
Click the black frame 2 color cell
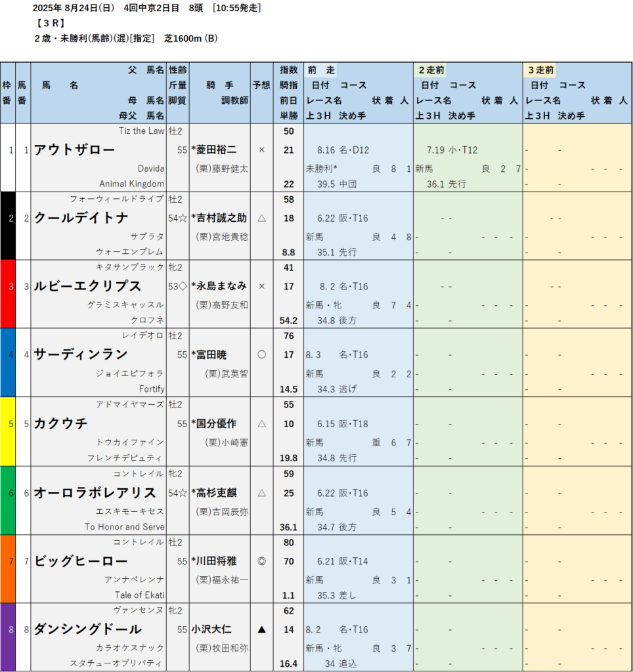8,226
